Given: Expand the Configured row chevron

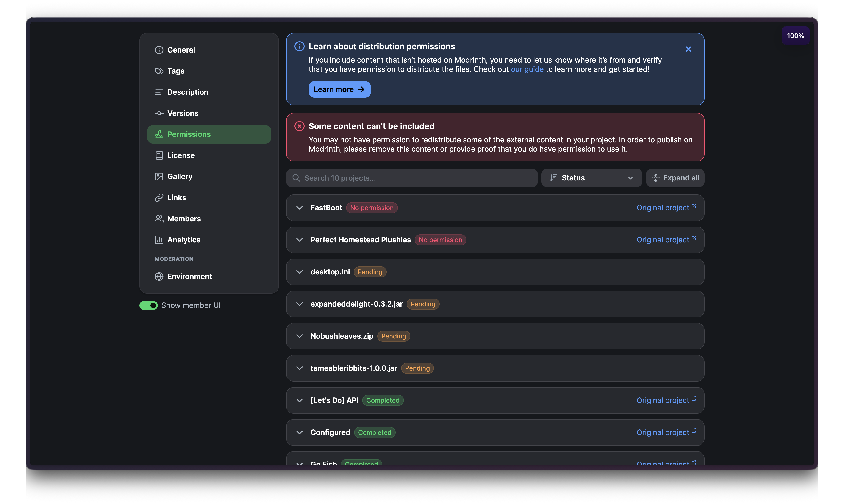Looking at the screenshot, I should click(299, 432).
